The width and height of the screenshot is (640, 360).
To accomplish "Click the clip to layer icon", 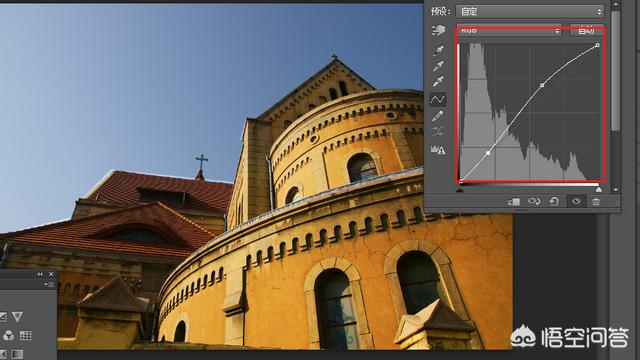I will 514,202.
